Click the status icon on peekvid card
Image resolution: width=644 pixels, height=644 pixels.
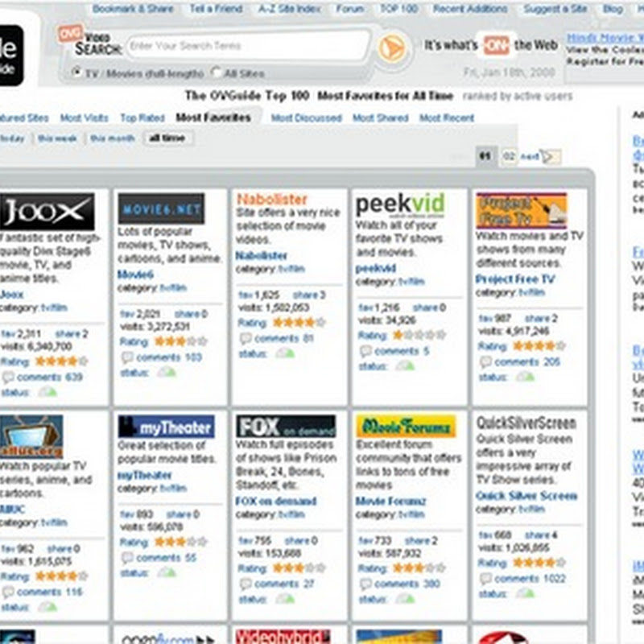[x=405, y=365]
